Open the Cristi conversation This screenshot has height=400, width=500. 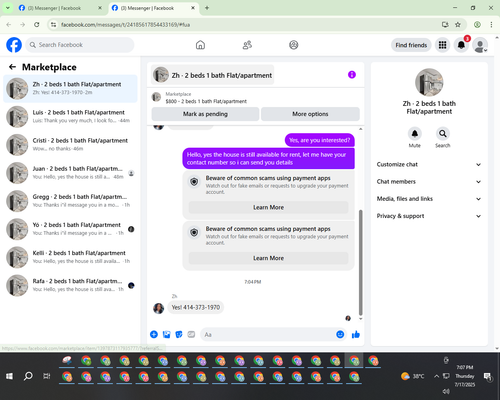tap(70, 145)
